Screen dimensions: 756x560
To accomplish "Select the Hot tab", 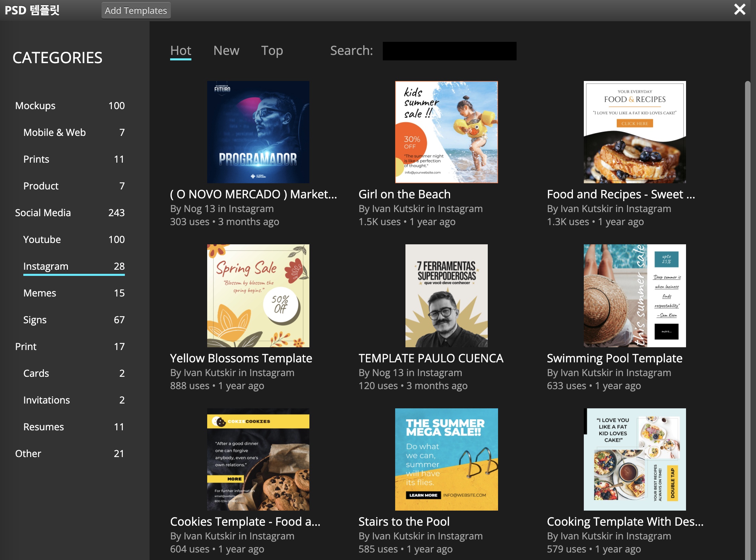I will pos(180,50).
